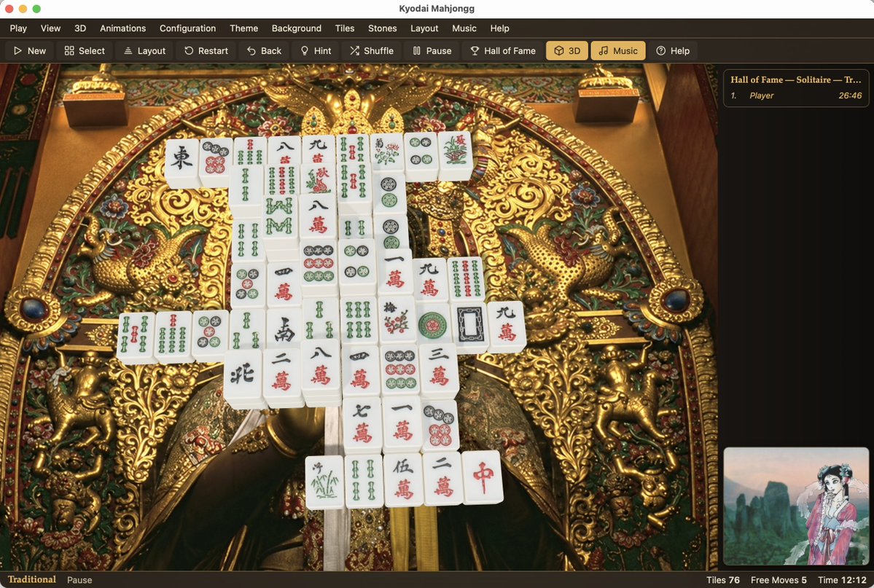Viewport: 874px width, 588px height.
Task: Open the Animations menu
Action: point(122,28)
